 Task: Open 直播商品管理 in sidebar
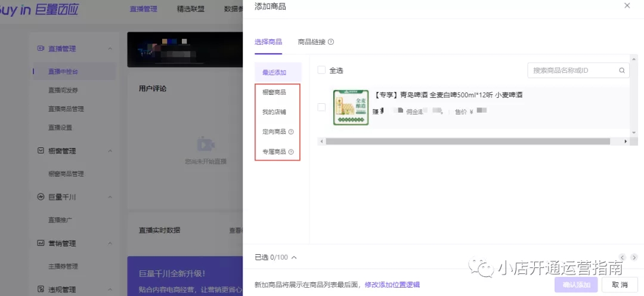click(66, 109)
